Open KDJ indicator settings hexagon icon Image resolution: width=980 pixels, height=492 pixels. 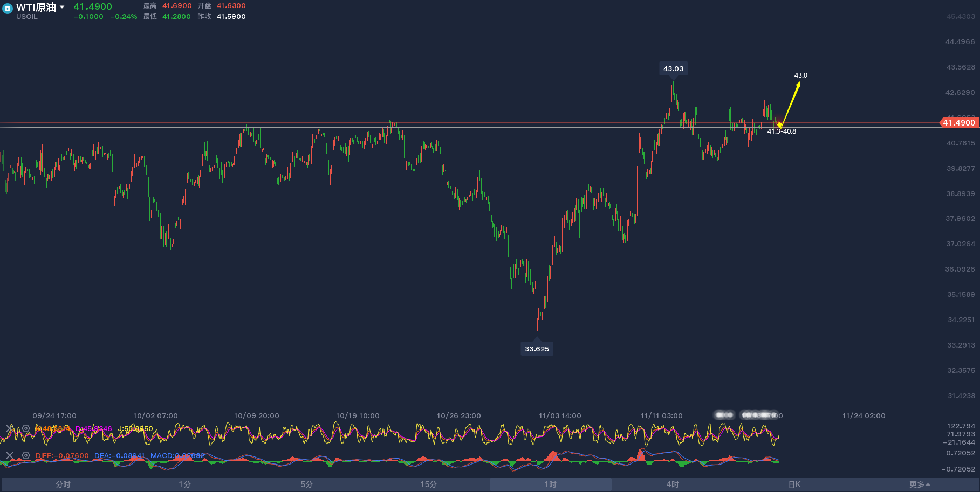(x=25, y=428)
